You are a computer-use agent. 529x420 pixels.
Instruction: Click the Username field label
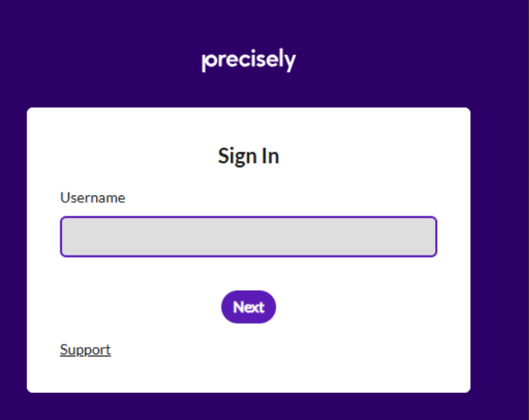(x=93, y=198)
